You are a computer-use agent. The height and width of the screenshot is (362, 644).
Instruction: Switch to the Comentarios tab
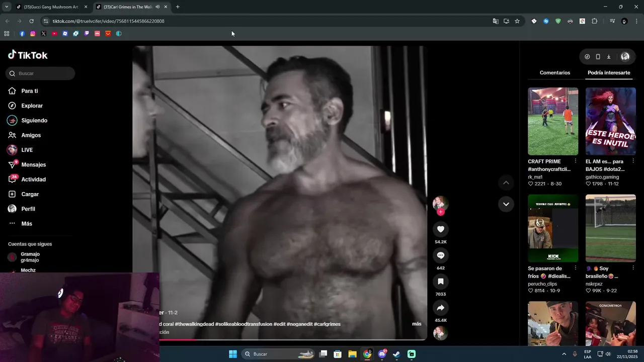(555, 73)
